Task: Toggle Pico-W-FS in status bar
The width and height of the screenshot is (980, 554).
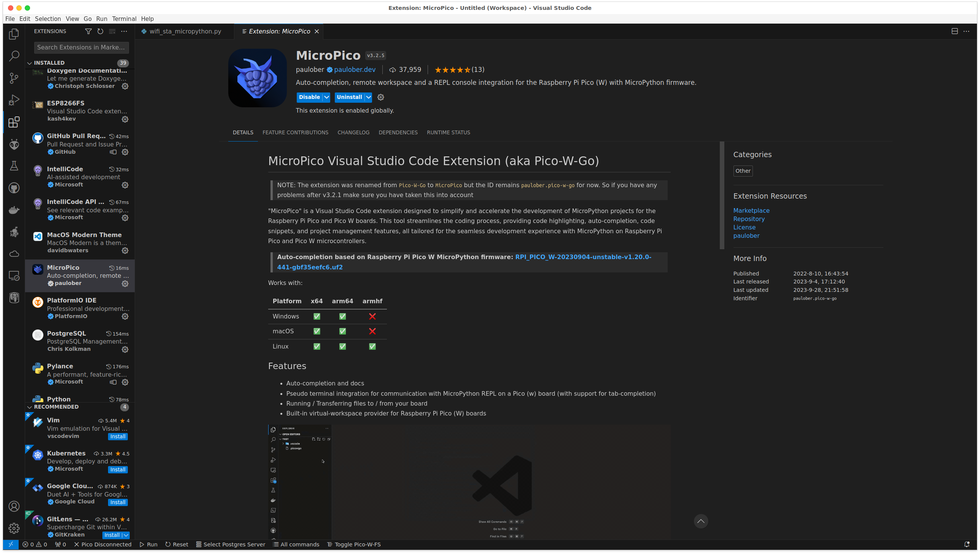Action: 354,544
